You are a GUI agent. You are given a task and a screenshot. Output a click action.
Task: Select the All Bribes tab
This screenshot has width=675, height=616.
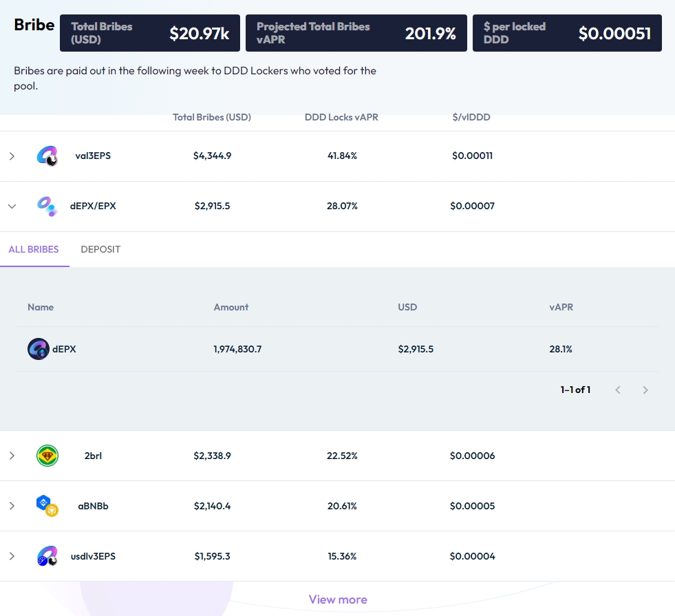34,250
